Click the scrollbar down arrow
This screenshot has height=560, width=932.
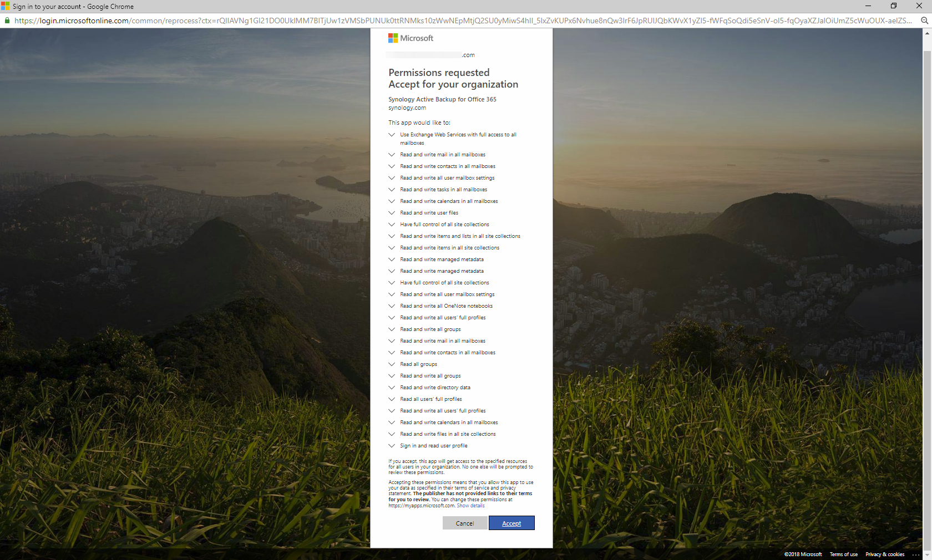pos(927,555)
